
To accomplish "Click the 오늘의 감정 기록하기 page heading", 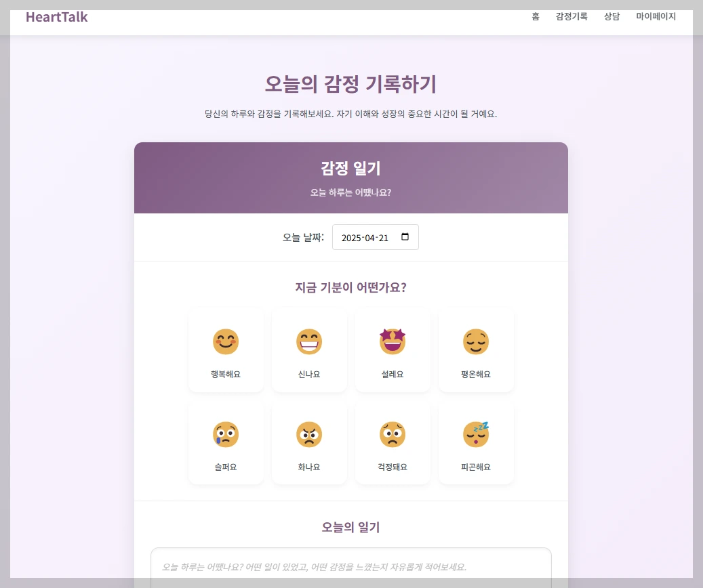I will pos(350,84).
